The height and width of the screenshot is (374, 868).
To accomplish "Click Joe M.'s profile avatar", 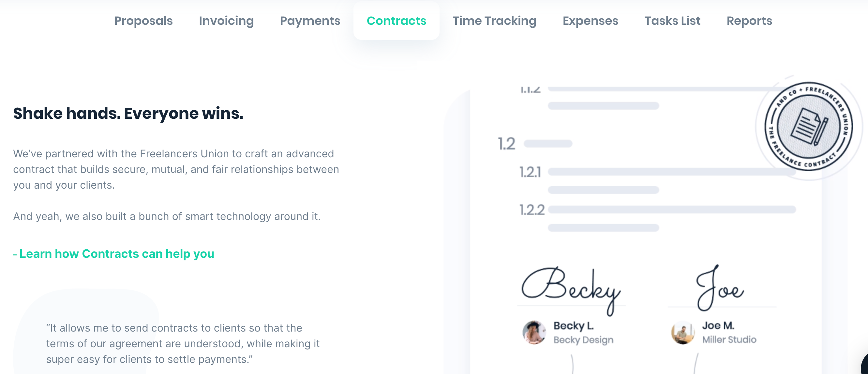I will click(x=682, y=332).
